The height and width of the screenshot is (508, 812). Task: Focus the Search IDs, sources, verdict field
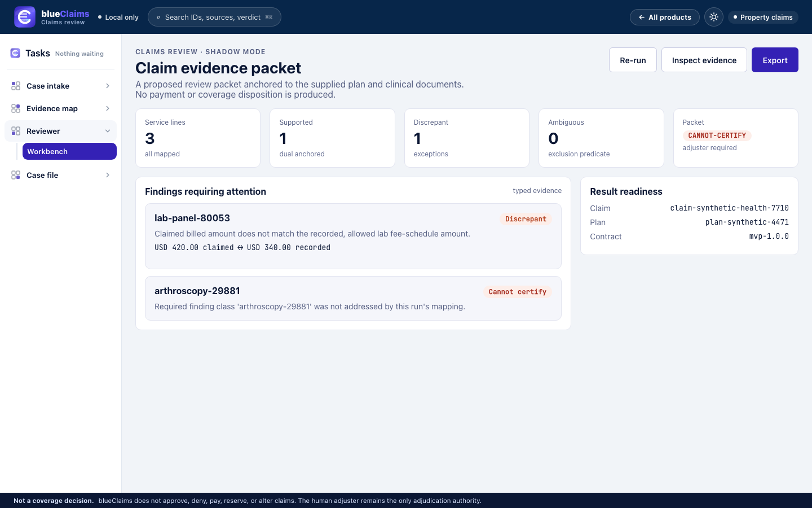click(214, 17)
